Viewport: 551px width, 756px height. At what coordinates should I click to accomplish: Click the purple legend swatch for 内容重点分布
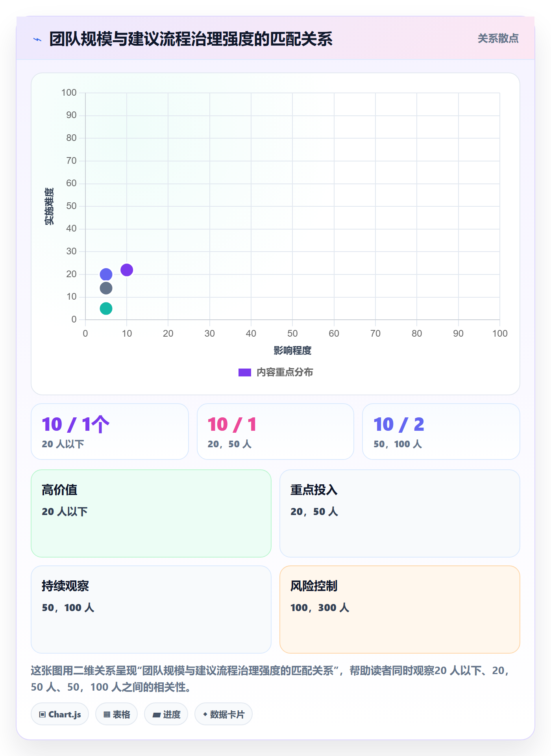[x=245, y=372]
